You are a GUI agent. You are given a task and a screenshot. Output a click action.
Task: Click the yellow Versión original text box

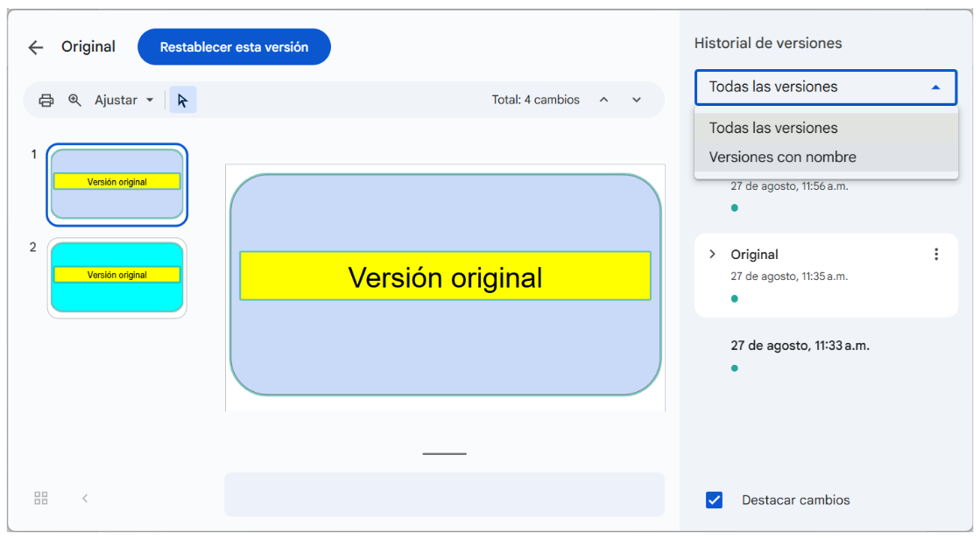[445, 276]
